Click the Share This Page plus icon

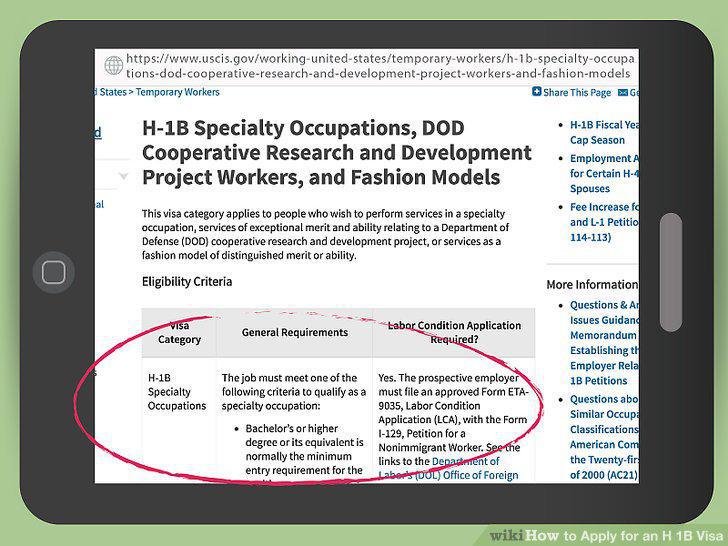(x=537, y=91)
